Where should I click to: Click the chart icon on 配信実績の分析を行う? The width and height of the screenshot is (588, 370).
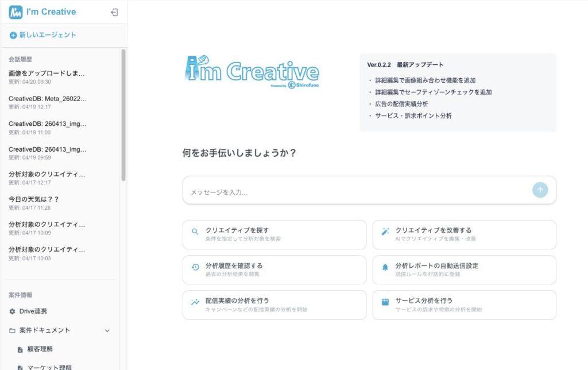[195, 302]
